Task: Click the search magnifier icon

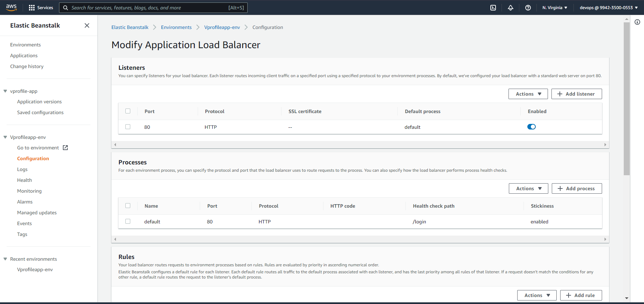Action: coord(65,8)
